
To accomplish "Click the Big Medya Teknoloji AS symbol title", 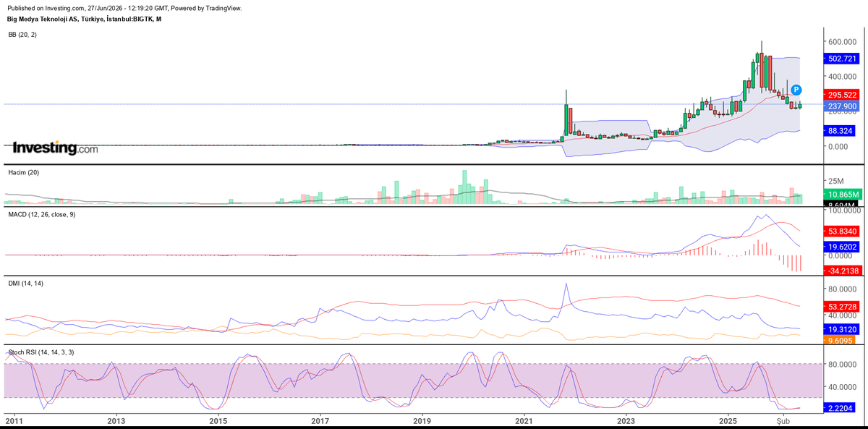I will tap(85, 19).
